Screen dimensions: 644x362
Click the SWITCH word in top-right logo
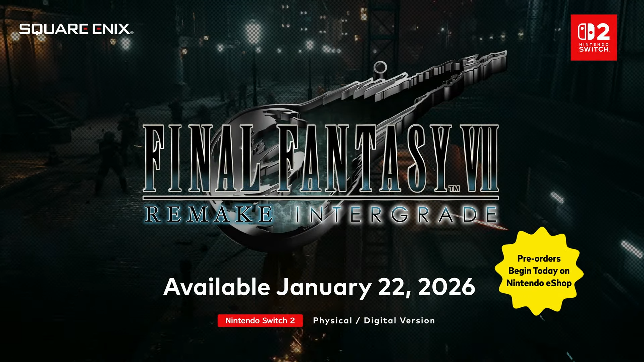pos(594,49)
